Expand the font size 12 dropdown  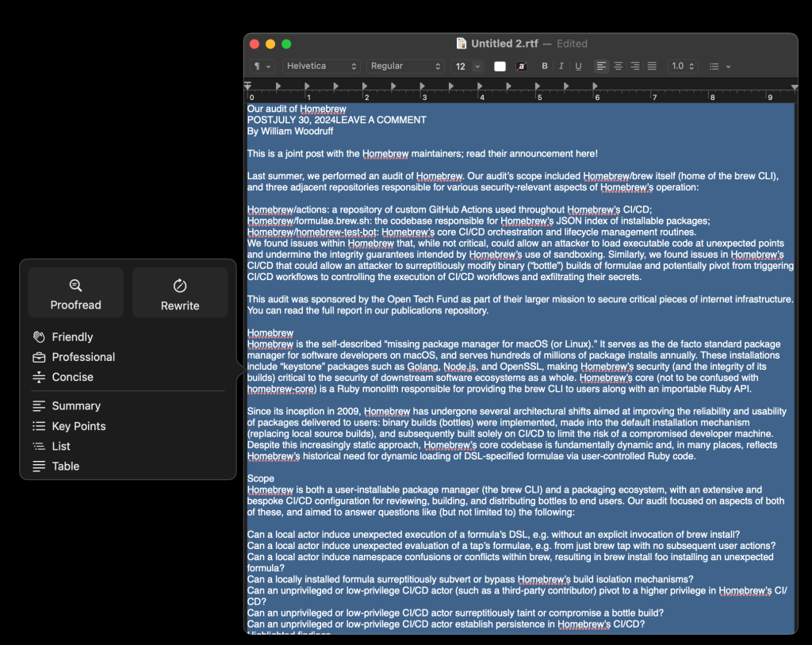click(x=477, y=67)
